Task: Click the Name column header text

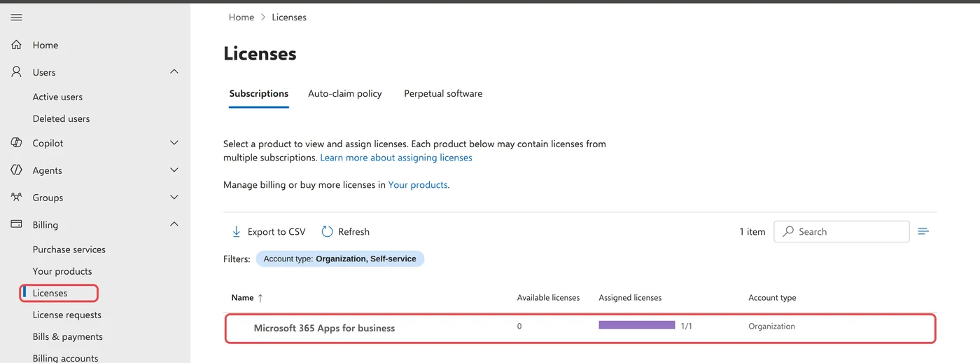Action: [242, 298]
